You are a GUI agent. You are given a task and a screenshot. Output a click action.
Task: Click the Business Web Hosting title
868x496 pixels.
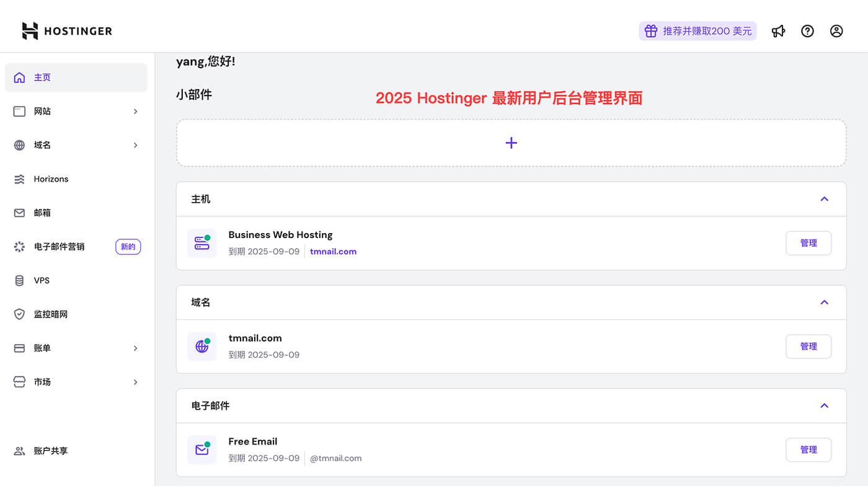(280, 235)
